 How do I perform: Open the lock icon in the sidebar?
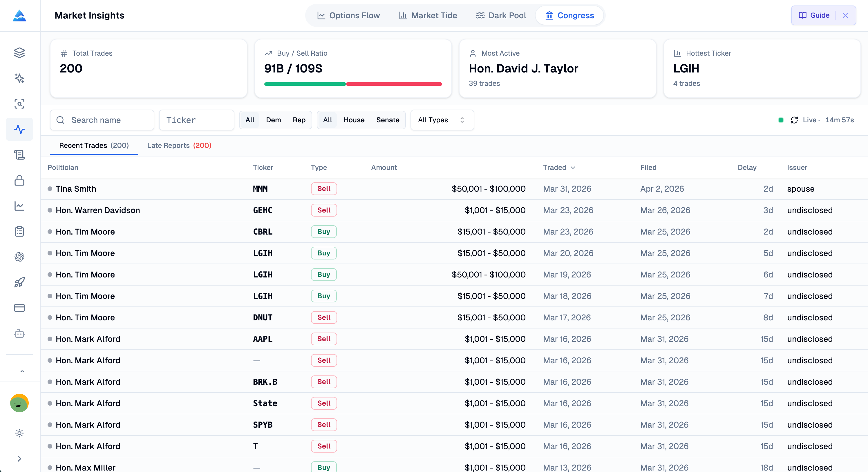click(19, 180)
